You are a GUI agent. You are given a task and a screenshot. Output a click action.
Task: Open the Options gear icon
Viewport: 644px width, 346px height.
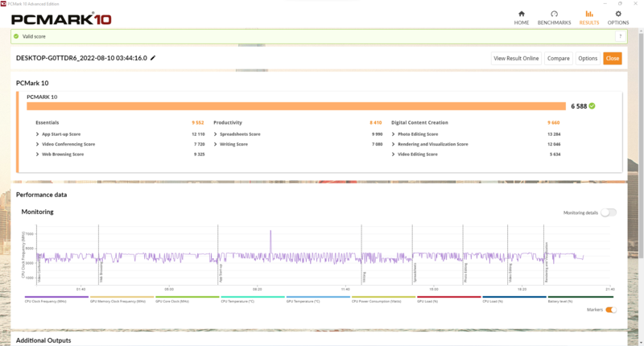[618, 14]
